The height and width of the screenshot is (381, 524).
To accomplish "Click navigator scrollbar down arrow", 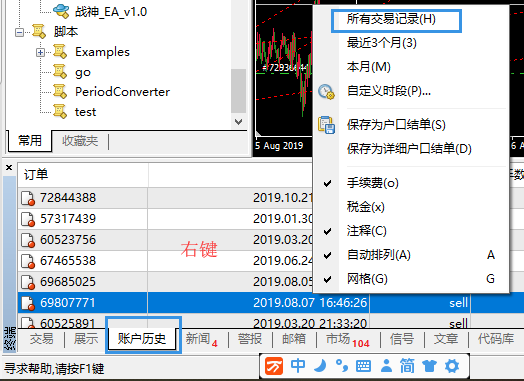I will [x=239, y=122].
